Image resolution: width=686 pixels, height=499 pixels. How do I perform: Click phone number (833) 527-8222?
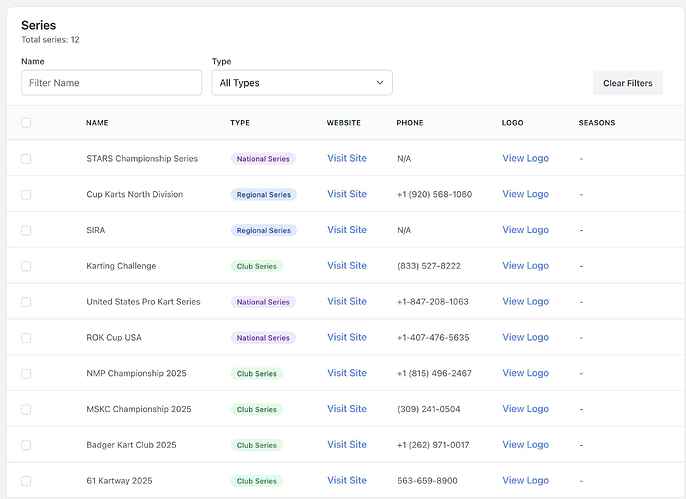(x=429, y=266)
